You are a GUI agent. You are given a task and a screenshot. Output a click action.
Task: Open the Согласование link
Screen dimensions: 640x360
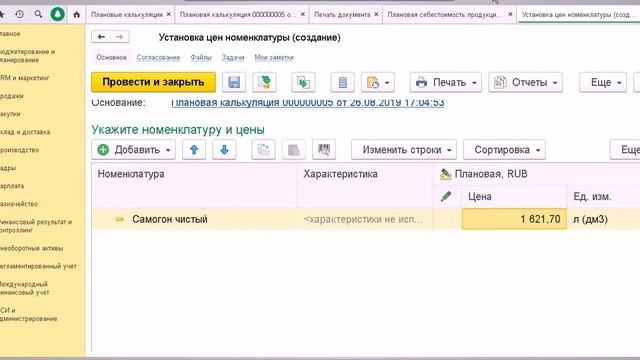158,58
